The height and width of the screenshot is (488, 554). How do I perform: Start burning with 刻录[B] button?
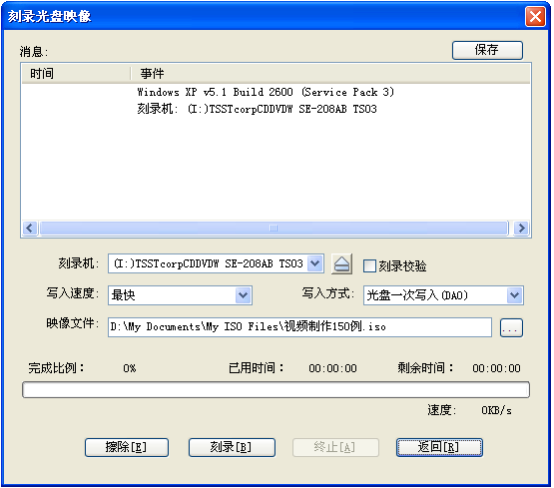pos(232,447)
